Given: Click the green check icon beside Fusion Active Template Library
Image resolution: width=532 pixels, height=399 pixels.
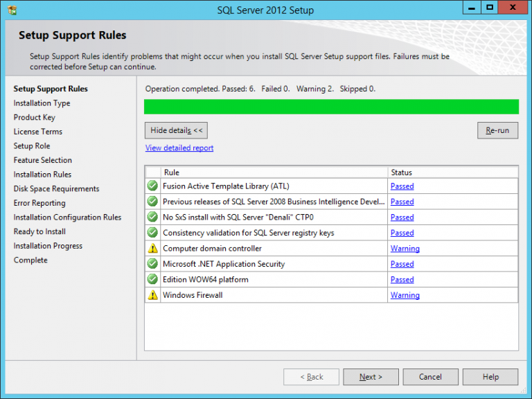Looking at the screenshot, I should click(x=152, y=186).
